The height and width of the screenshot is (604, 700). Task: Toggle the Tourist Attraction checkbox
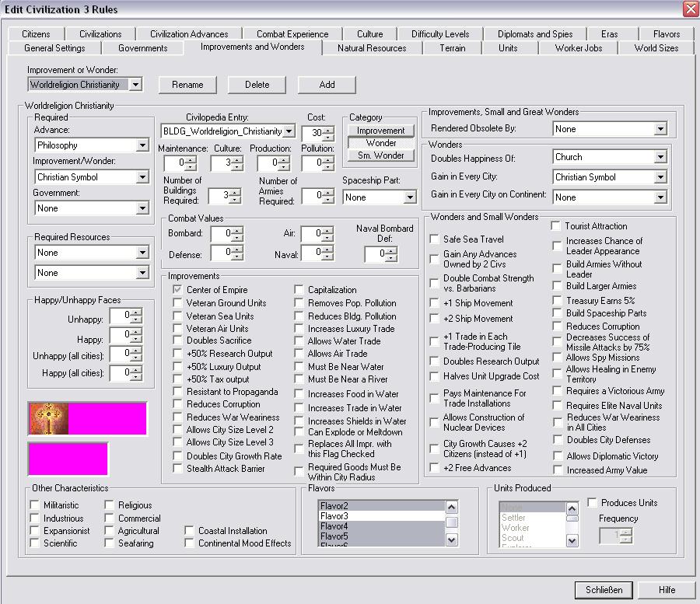[557, 226]
